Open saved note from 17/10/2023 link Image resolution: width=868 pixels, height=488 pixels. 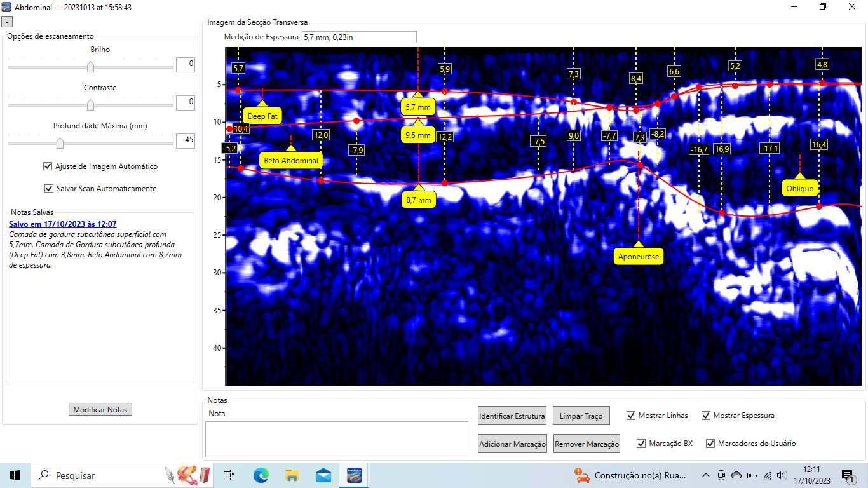pos(62,224)
